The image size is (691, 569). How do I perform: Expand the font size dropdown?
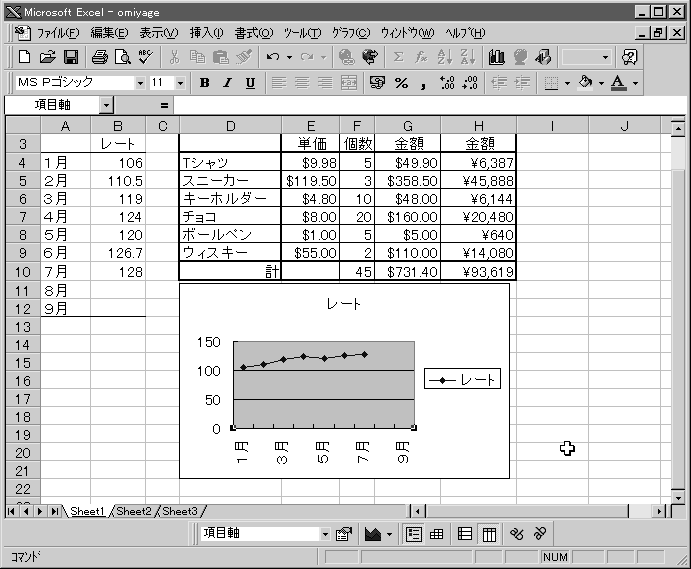180,83
